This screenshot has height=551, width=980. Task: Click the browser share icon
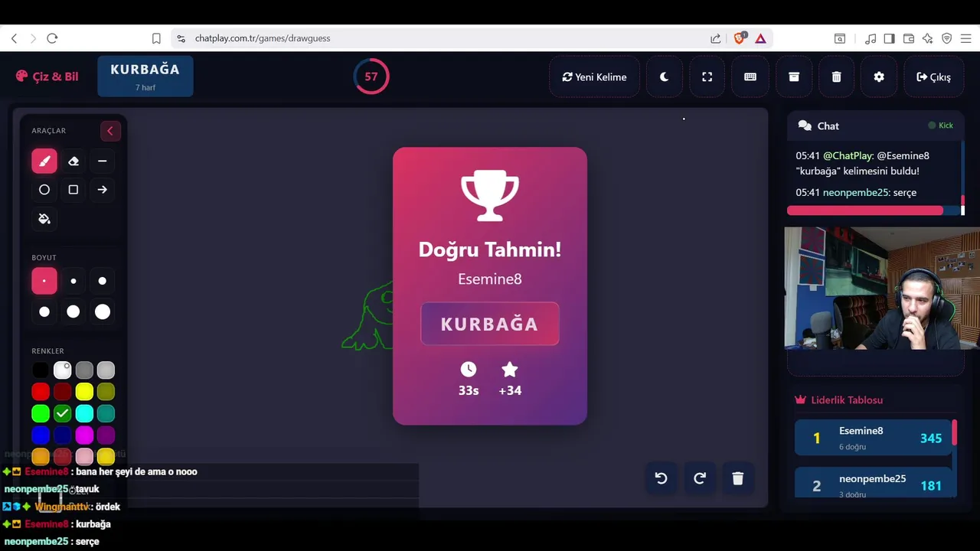click(x=715, y=38)
